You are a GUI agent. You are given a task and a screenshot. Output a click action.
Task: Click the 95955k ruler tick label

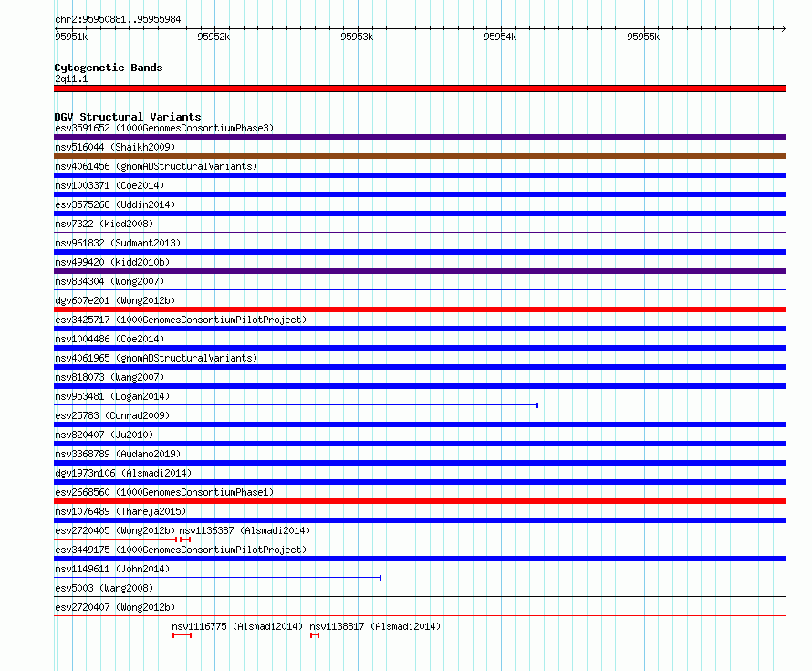pyautogui.click(x=643, y=37)
